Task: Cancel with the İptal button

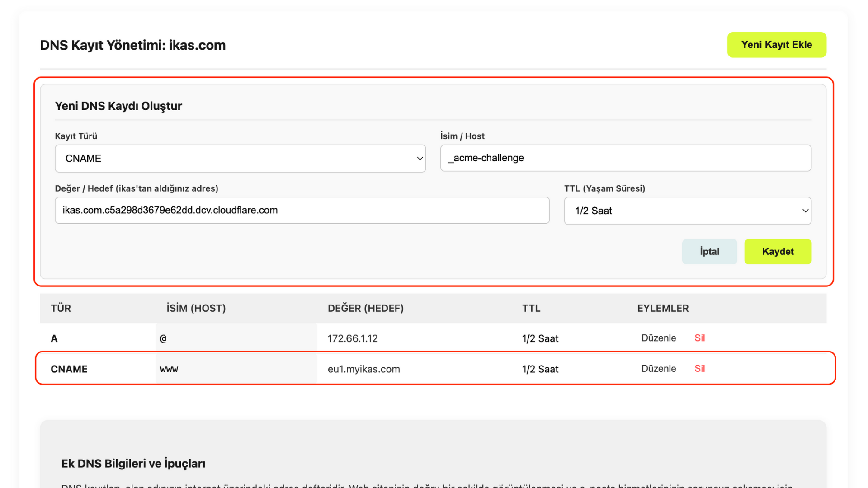Action: tap(709, 252)
